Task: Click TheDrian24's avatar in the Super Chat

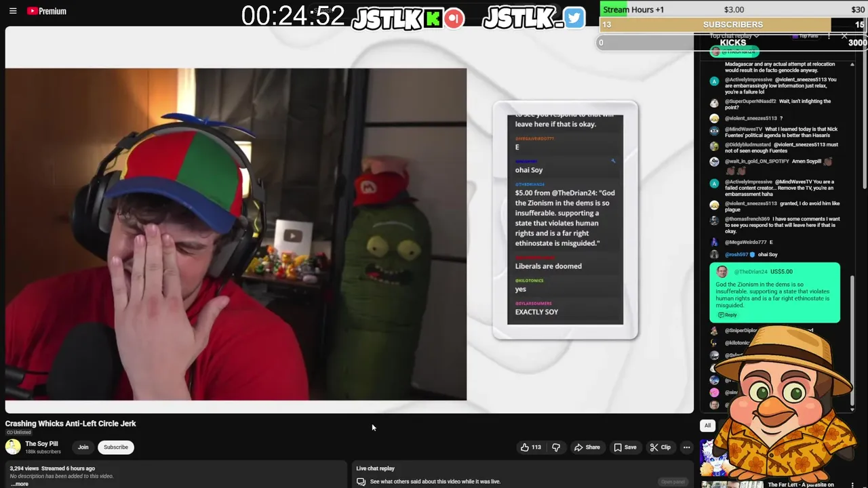Action: click(x=722, y=272)
